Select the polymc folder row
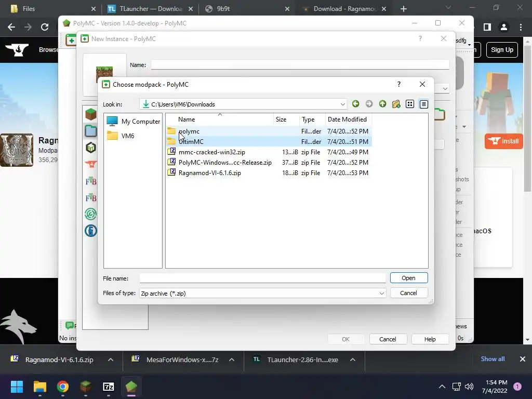This screenshot has width=532, height=399. tap(269, 131)
